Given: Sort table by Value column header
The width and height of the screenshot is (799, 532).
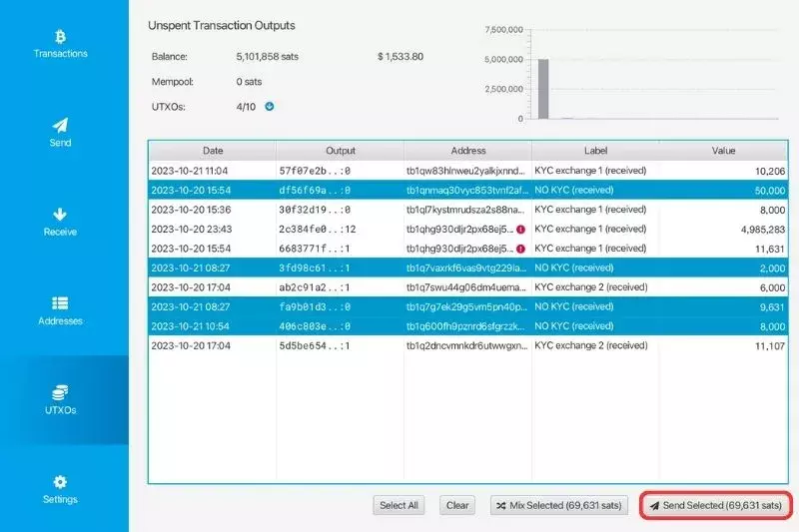Looking at the screenshot, I should pos(723,151).
